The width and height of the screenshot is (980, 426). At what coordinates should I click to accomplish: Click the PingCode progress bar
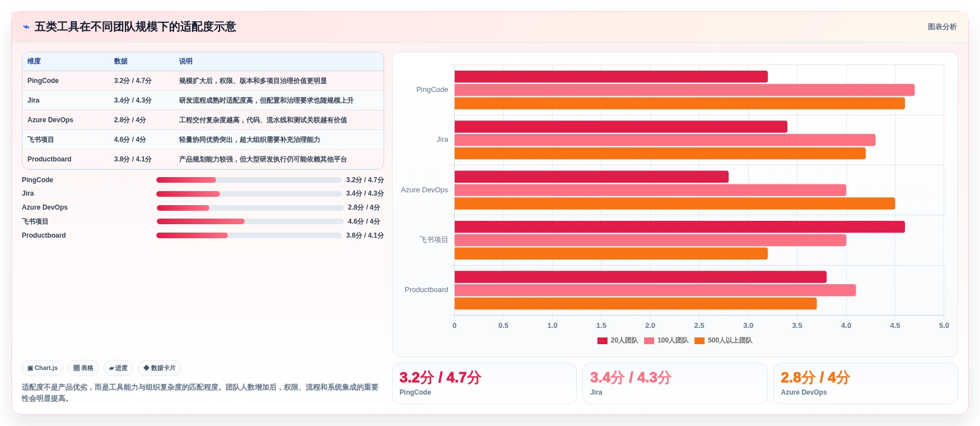pos(249,180)
